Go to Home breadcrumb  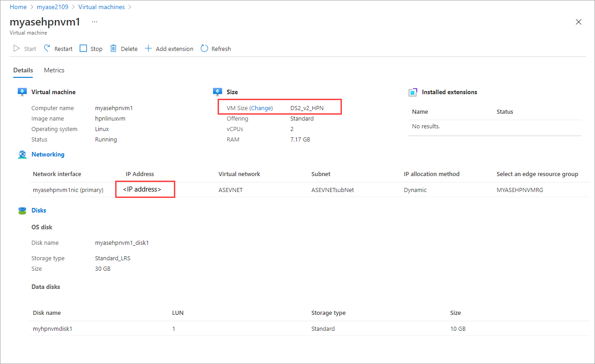[18, 7]
